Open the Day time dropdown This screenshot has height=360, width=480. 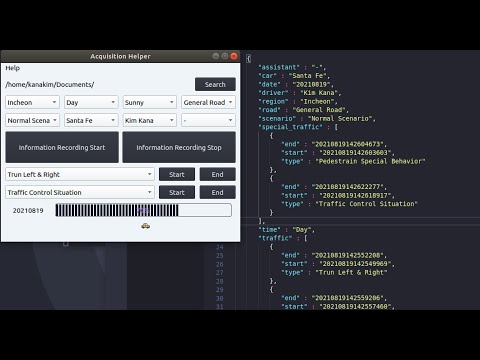tap(91, 102)
